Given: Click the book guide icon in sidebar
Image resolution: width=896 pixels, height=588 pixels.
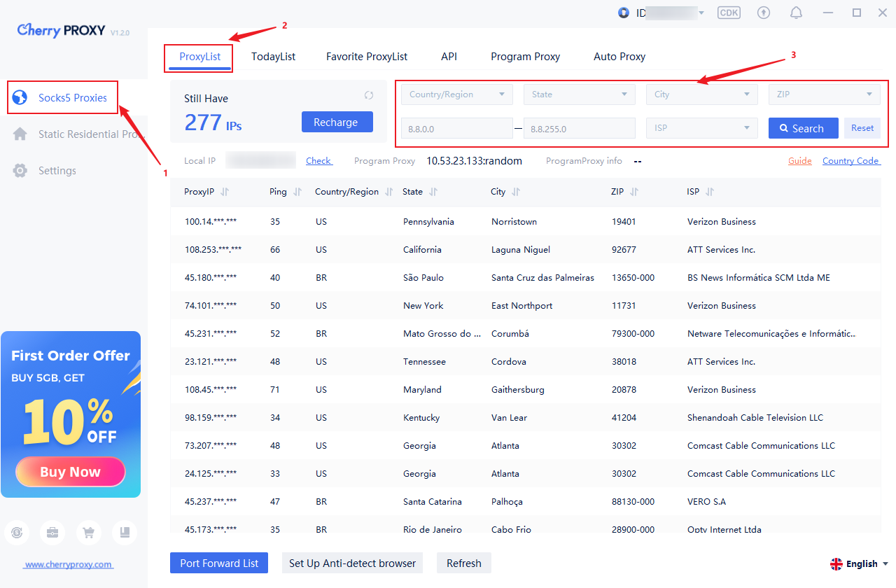Looking at the screenshot, I should [x=125, y=533].
